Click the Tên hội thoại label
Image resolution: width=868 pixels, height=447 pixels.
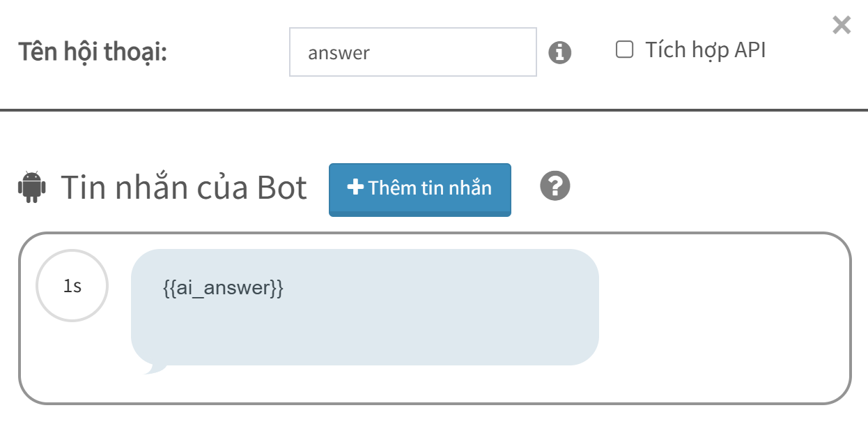click(93, 52)
